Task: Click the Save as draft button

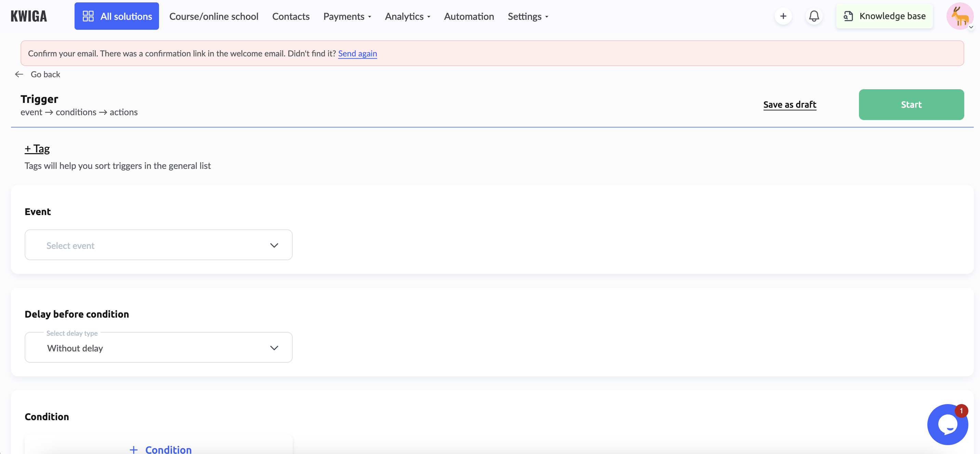Action: click(x=790, y=104)
